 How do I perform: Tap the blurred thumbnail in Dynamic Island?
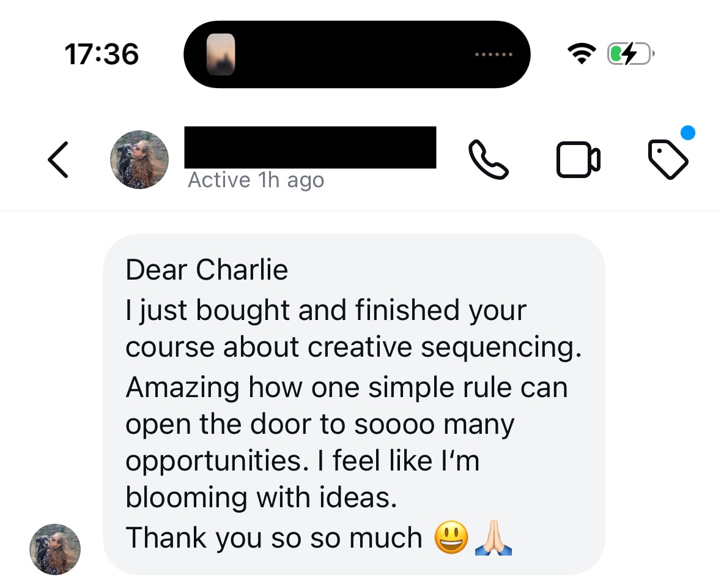(220, 54)
